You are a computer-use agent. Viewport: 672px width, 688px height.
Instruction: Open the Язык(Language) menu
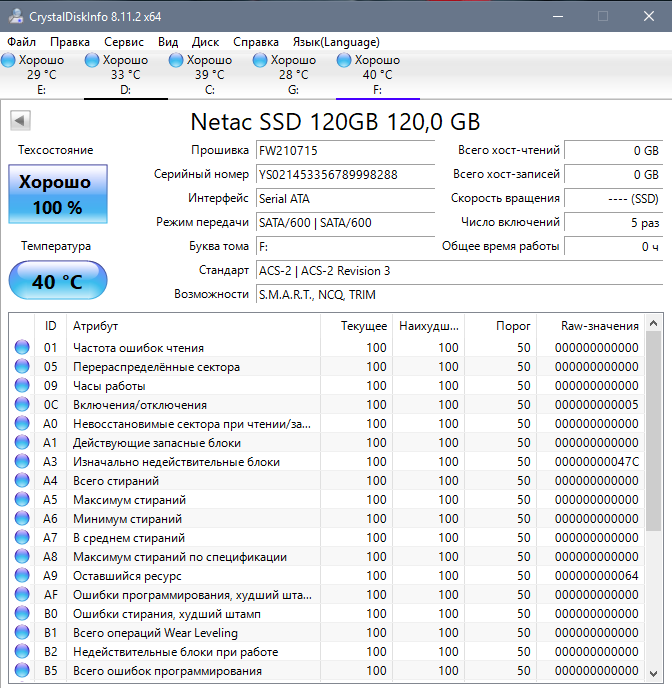[336, 42]
